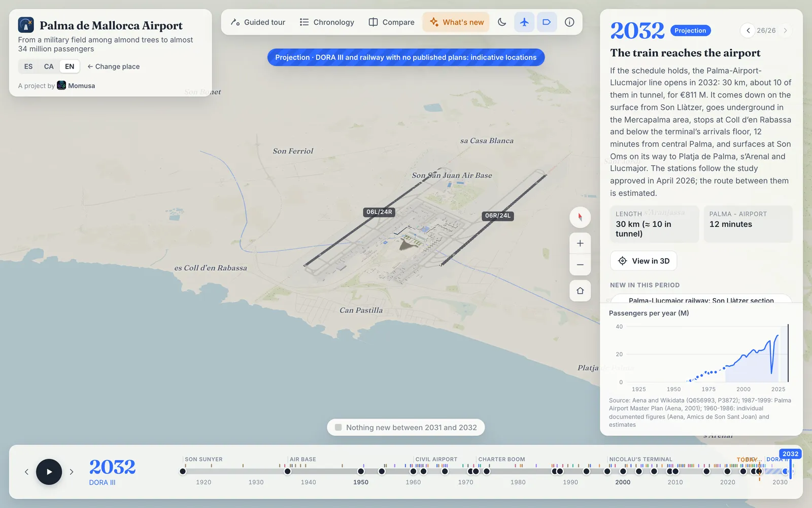Go to previous chapter in the 26/26 pager
The width and height of the screenshot is (812, 508).
point(748,30)
